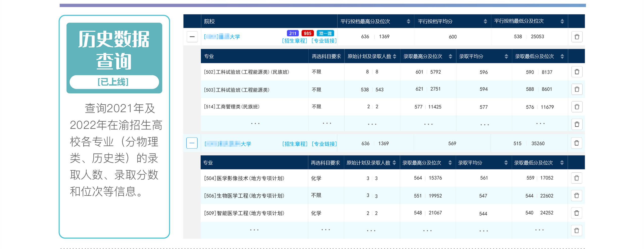Click rank 22602 in major 506 row
This screenshot has height=249, width=644.
pos(547,196)
